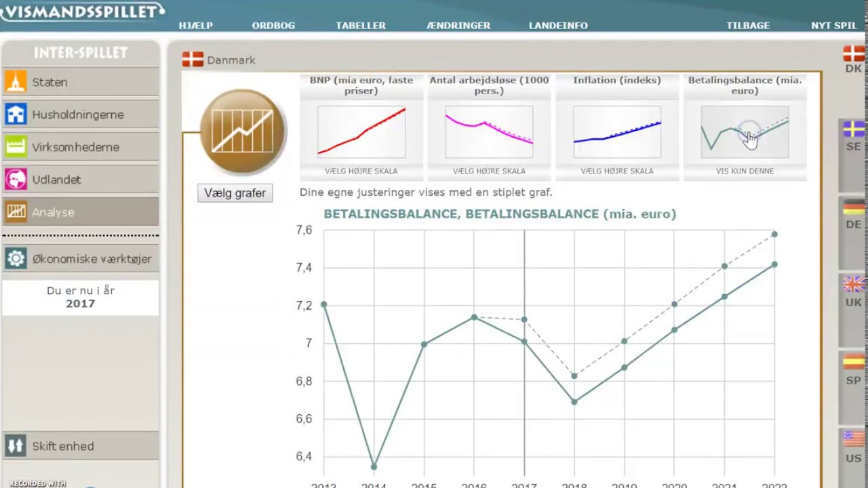Click the current year 2017 display
The width and height of the screenshot is (868, 488).
80,304
